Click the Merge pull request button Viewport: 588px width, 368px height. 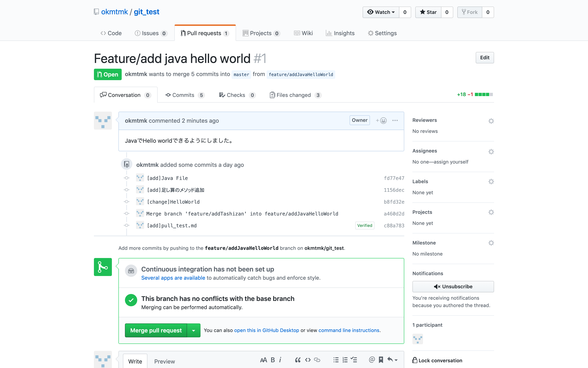[x=156, y=331]
